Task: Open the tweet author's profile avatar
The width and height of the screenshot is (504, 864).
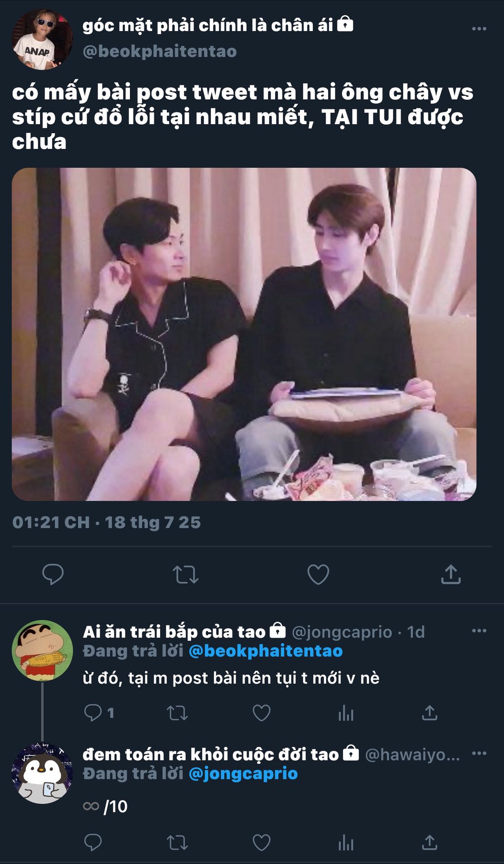Action: click(42, 40)
